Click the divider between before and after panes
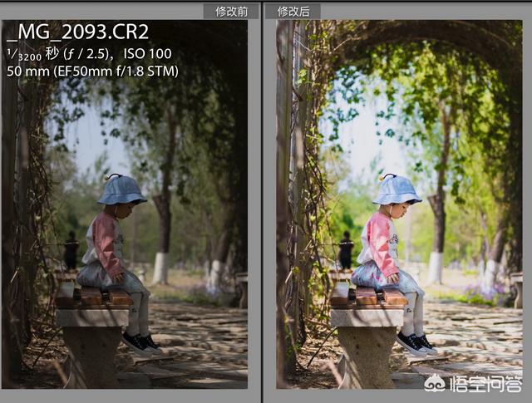The height and width of the screenshot is (403, 532). (x=262, y=201)
